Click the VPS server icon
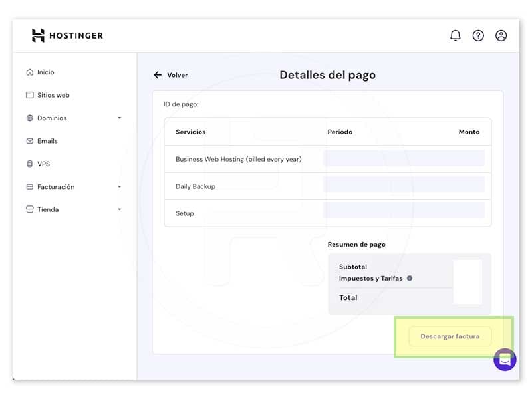This screenshot has height=399, width=532. pyautogui.click(x=30, y=164)
